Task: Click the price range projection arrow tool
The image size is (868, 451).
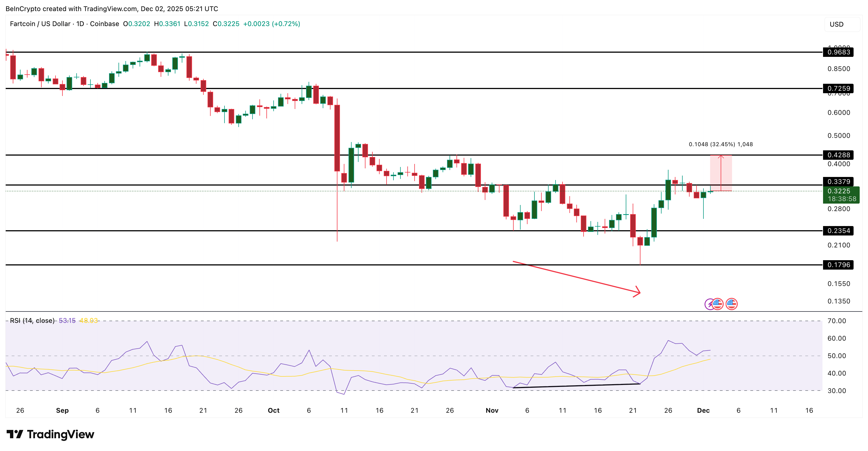Action: click(721, 173)
